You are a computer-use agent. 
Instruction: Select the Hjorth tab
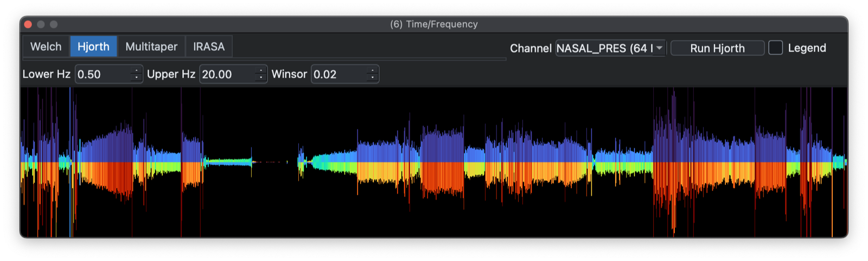93,47
